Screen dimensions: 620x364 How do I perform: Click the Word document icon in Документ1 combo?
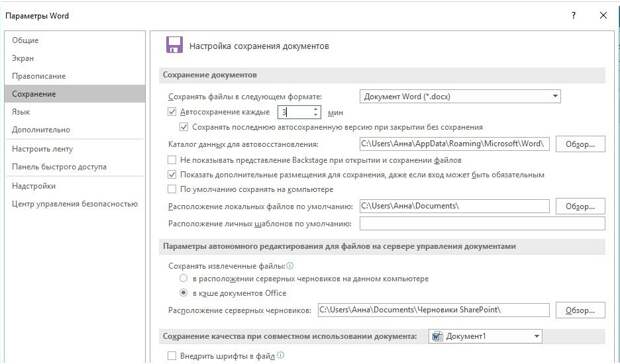coord(437,336)
